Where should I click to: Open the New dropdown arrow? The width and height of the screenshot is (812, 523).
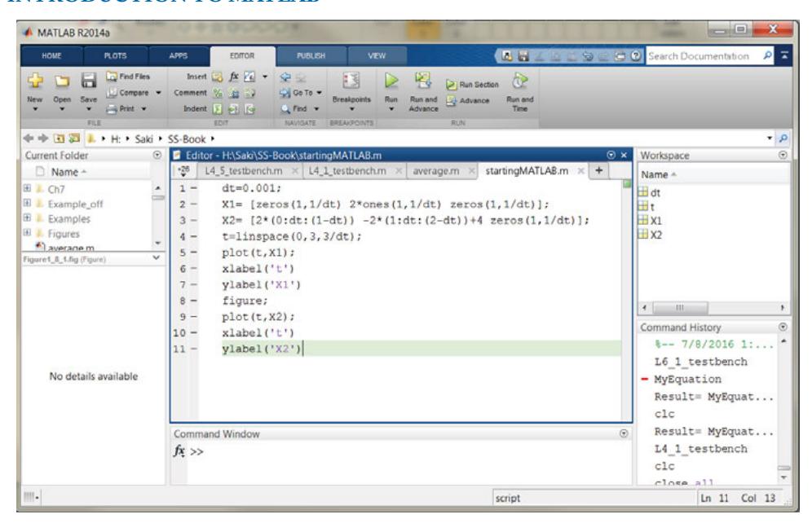35,109
